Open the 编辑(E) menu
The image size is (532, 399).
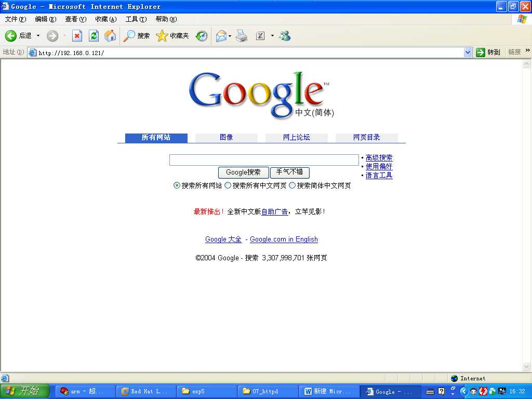pos(46,19)
